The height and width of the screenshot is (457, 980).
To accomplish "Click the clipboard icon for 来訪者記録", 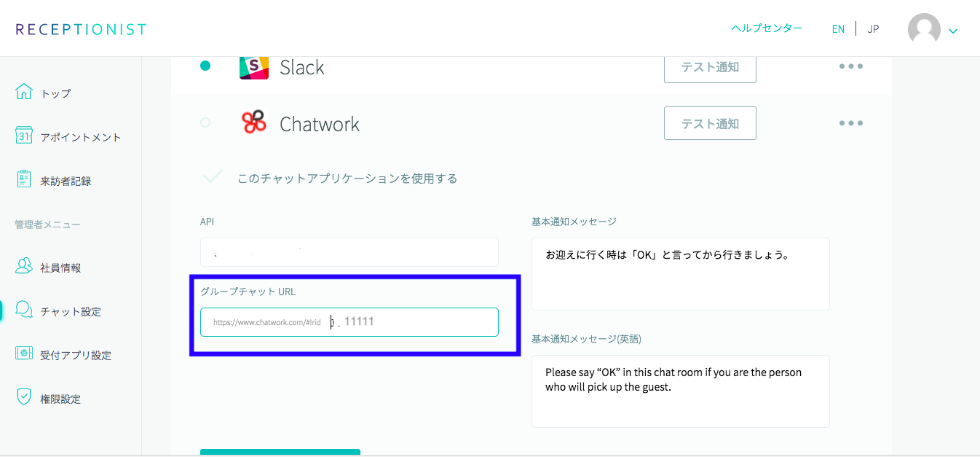I will coord(24,180).
